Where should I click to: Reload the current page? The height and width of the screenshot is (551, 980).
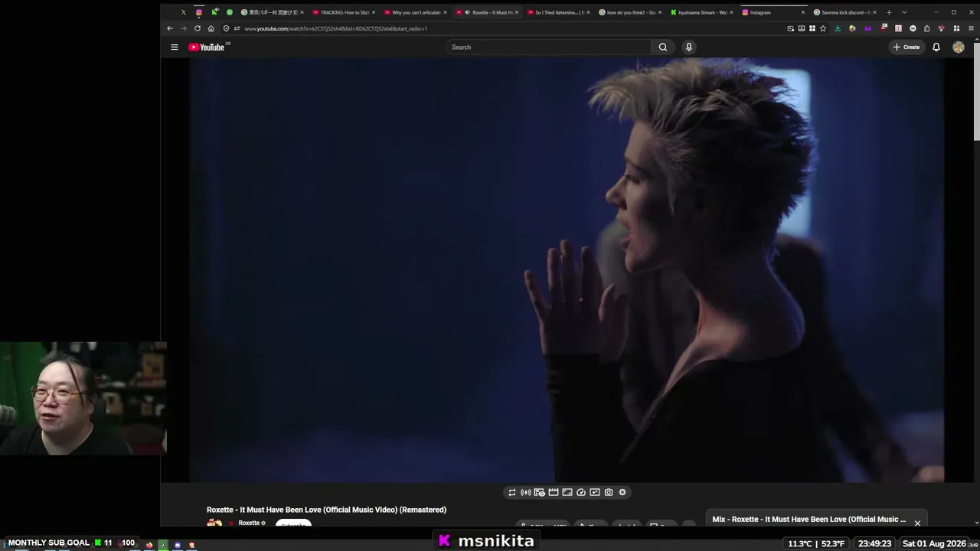pos(198,28)
